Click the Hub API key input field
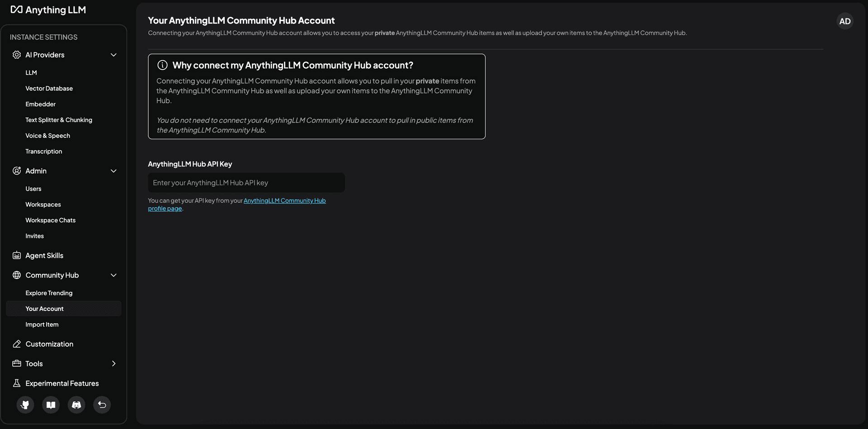Screen dimensions: 868x429 [x=246, y=183]
